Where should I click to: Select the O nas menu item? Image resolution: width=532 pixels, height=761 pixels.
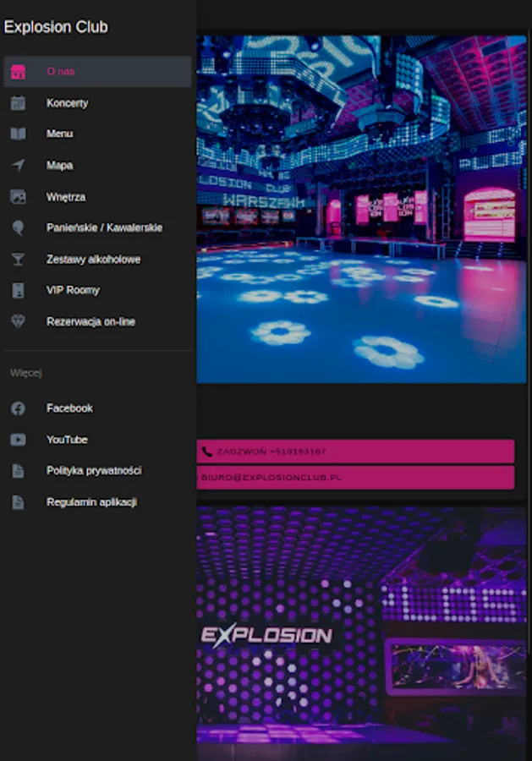point(97,71)
